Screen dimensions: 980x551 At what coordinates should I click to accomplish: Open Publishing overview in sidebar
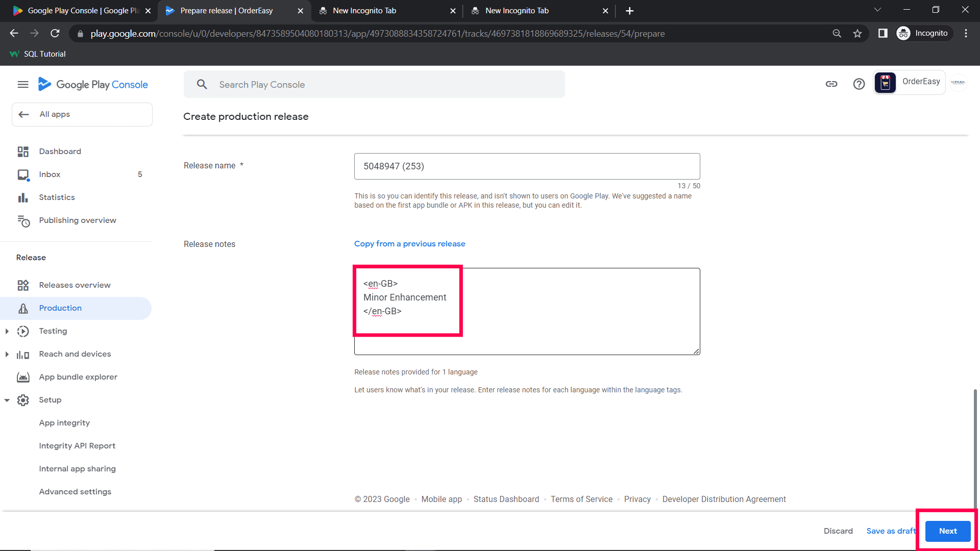click(x=78, y=220)
